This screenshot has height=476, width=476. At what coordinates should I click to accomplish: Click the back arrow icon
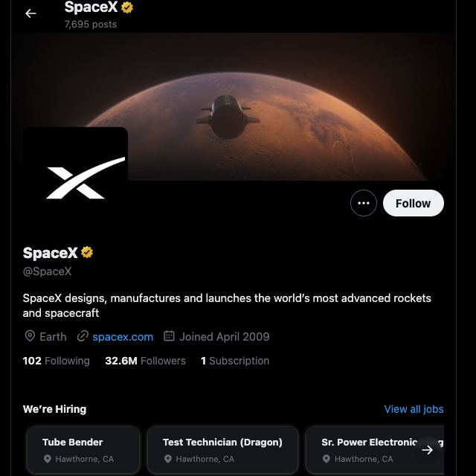30,13
